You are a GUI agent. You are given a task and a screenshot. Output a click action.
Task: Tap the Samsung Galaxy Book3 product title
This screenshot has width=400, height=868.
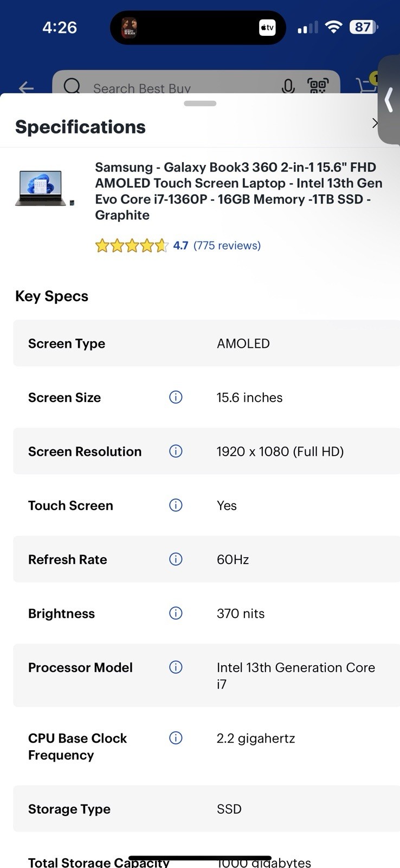(x=238, y=191)
